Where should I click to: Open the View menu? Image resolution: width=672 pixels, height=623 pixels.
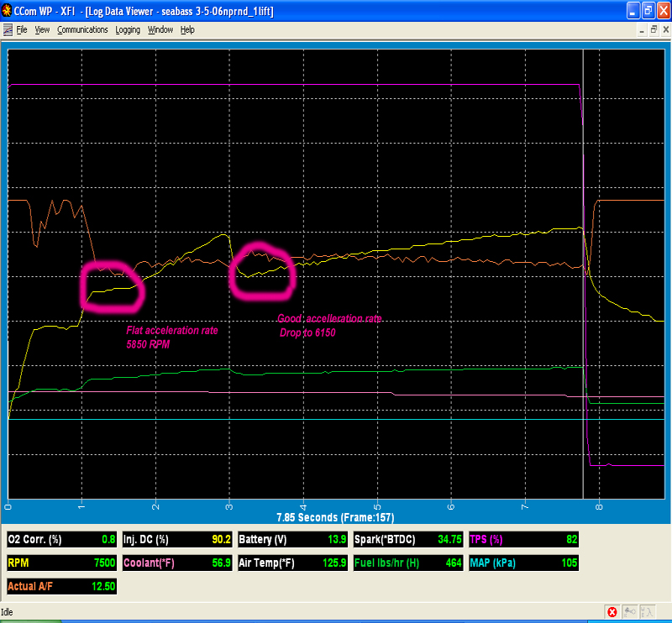pyautogui.click(x=42, y=29)
